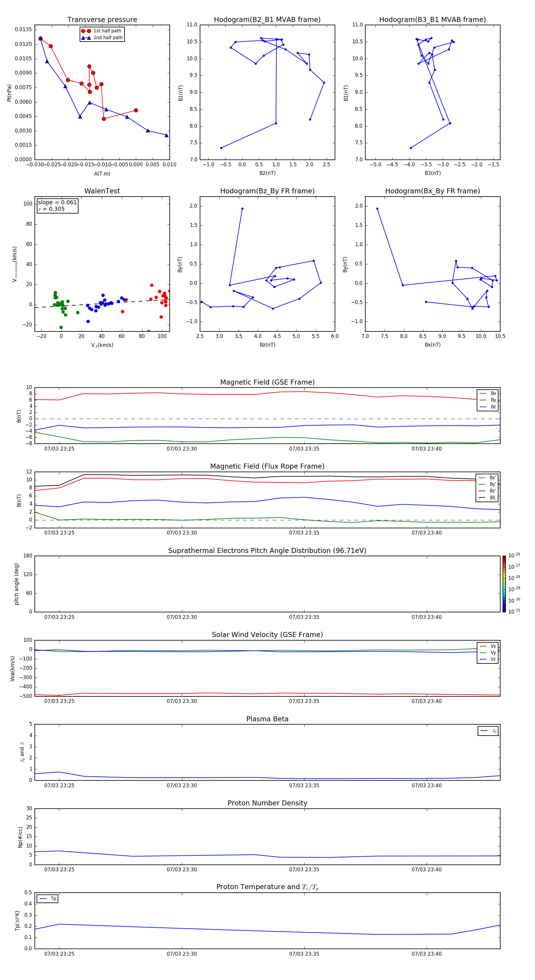
Task: Click 'Magnetic Field (GSE Frame)' title
Action: point(267,382)
